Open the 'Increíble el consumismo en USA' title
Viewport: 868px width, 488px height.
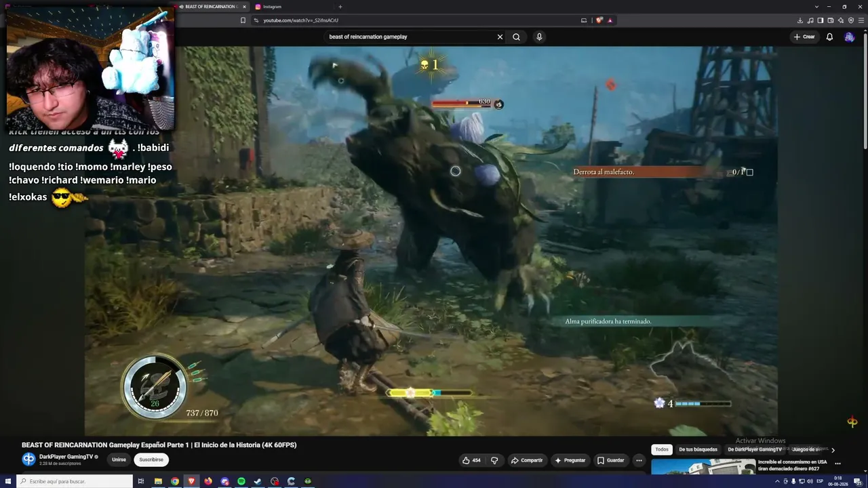coord(792,465)
